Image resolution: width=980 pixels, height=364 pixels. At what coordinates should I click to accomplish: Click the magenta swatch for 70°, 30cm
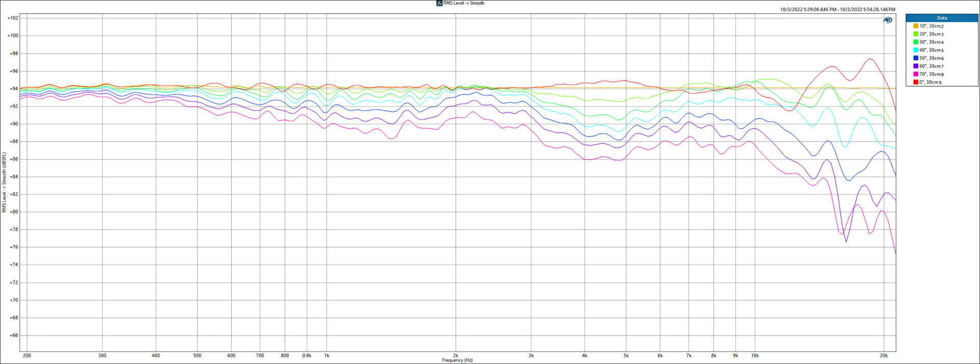(x=916, y=74)
